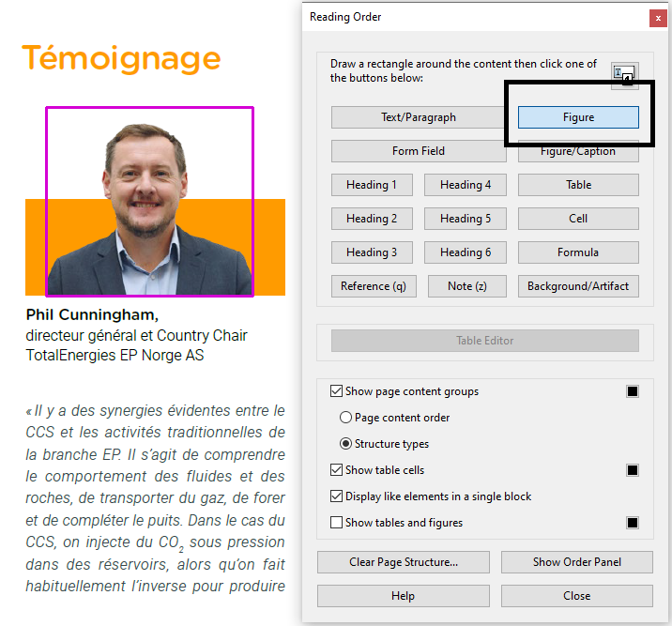Image resolution: width=672 pixels, height=626 pixels.
Task: Tag selection as Formula
Action: [x=578, y=252]
